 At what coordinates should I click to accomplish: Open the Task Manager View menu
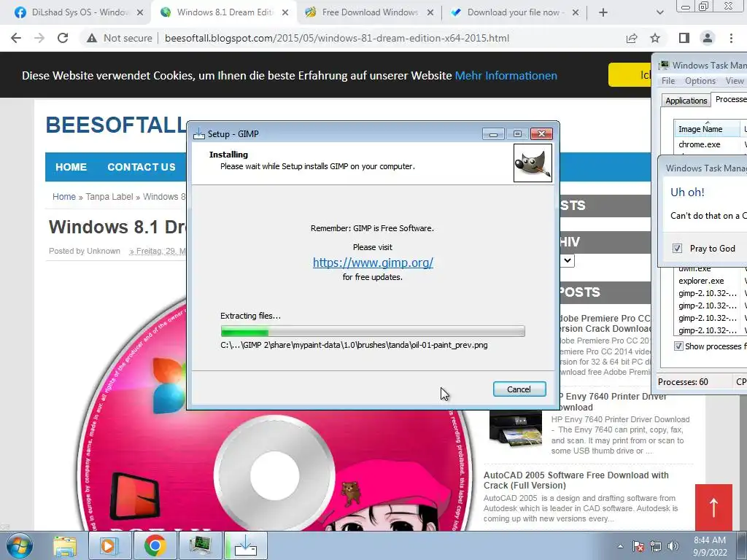(x=735, y=81)
